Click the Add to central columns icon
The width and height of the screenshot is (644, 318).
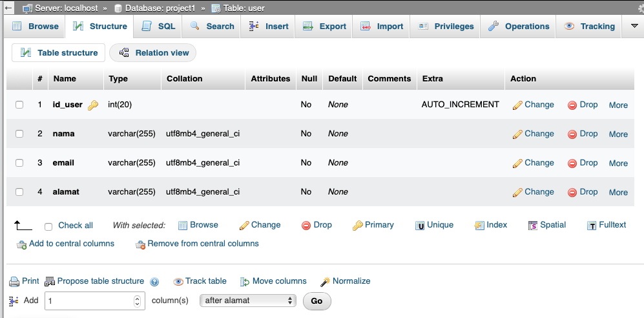point(21,244)
